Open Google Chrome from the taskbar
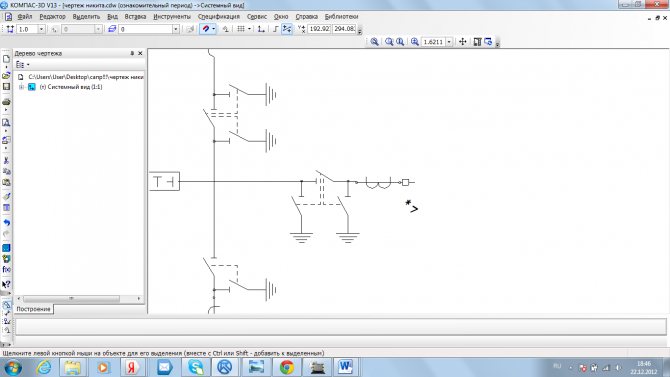Image resolution: width=670 pixels, height=377 pixels. (x=287, y=367)
